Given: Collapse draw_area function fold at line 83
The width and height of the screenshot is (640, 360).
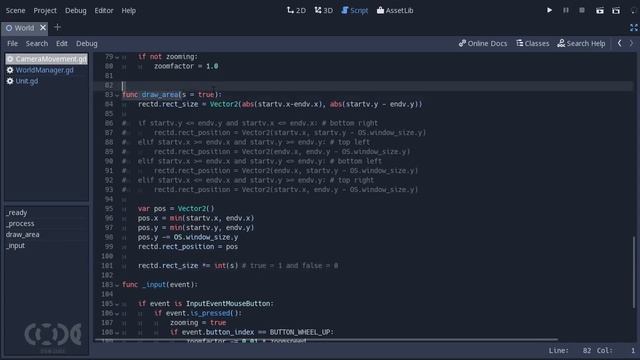Looking at the screenshot, I should point(117,95).
